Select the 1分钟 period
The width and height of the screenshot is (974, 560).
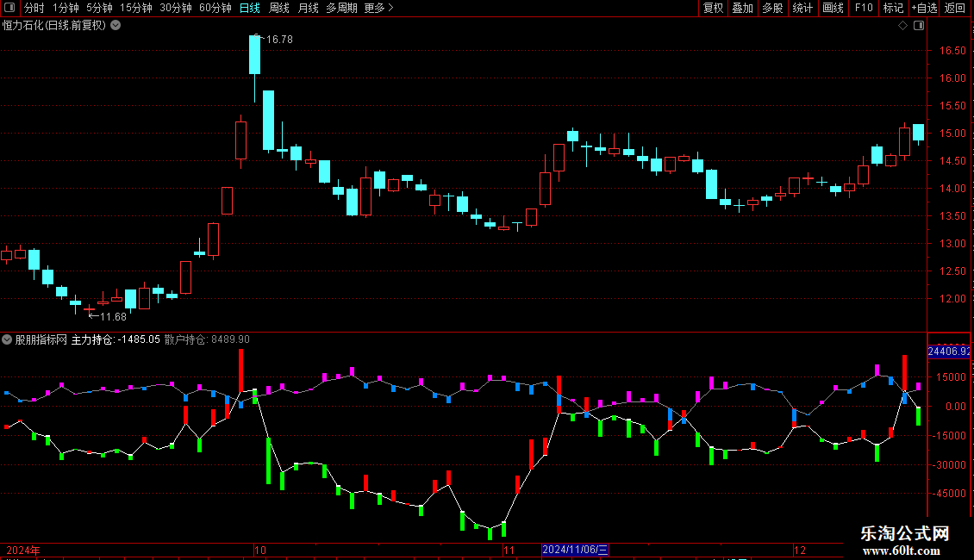[66, 8]
